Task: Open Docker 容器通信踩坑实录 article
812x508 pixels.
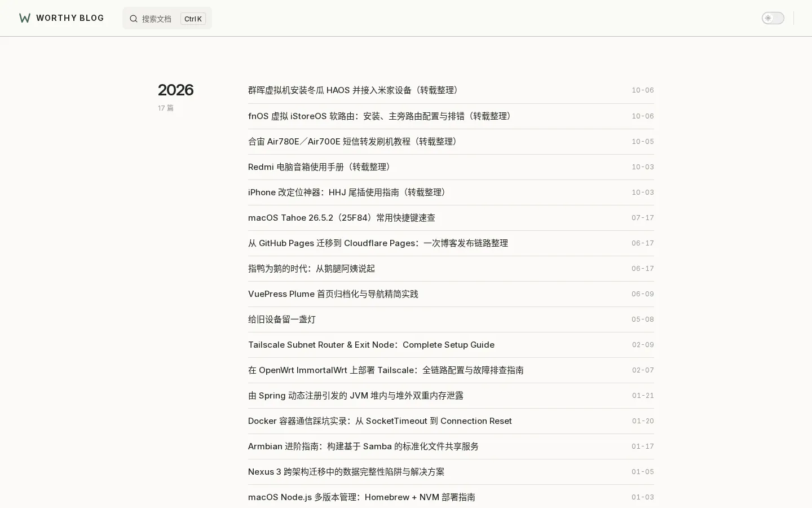Action: pos(380,421)
